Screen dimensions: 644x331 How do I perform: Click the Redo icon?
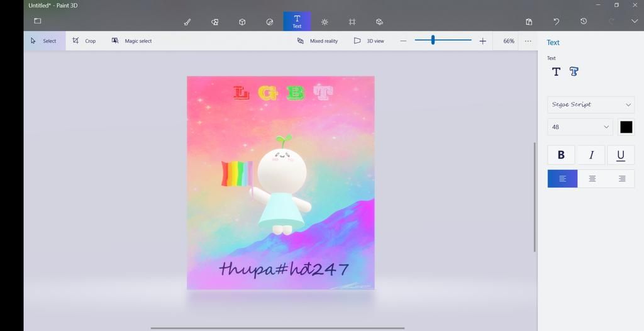click(x=611, y=21)
